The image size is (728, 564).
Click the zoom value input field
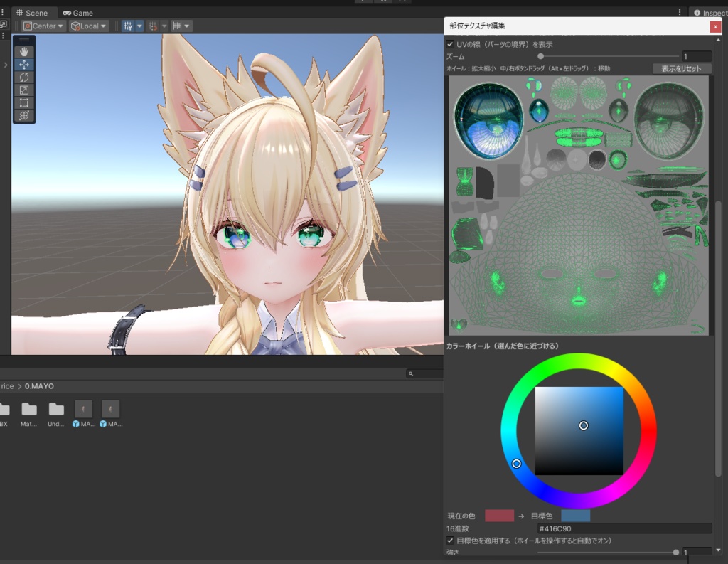tap(697, 56)
